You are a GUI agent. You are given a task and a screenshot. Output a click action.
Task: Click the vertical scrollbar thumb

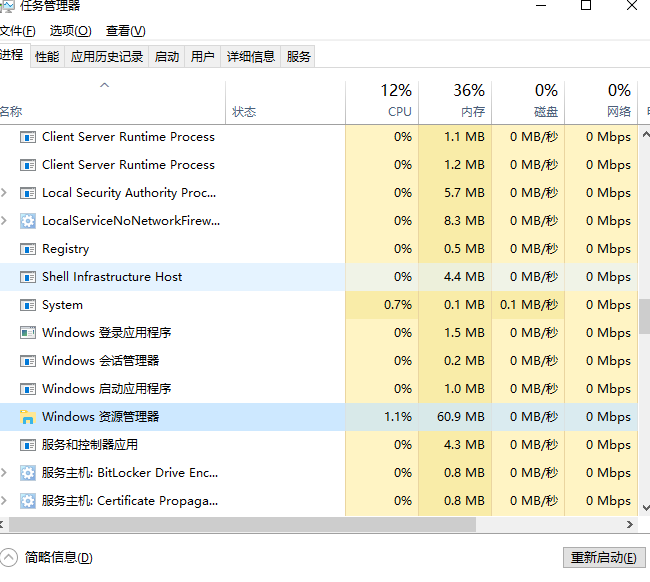click(x=644, y=316)
